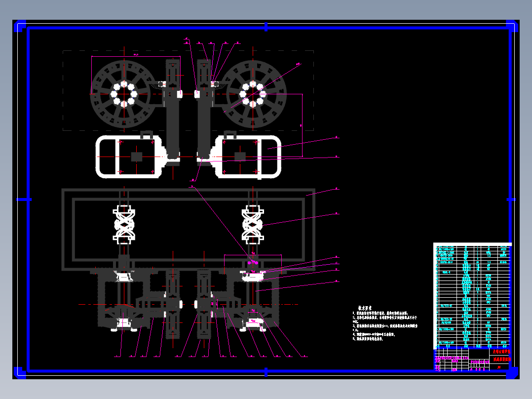Click the right cross-shaped coupling in frame

[253, 225]
